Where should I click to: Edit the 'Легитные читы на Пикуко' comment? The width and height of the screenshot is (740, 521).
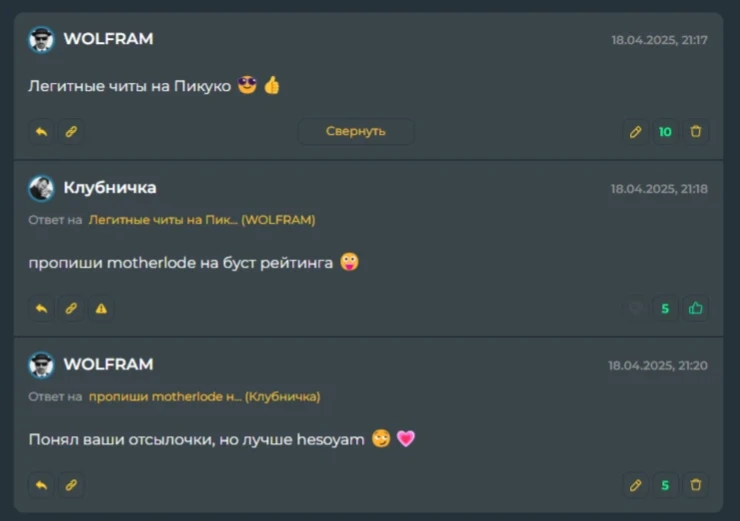point(635,131)
